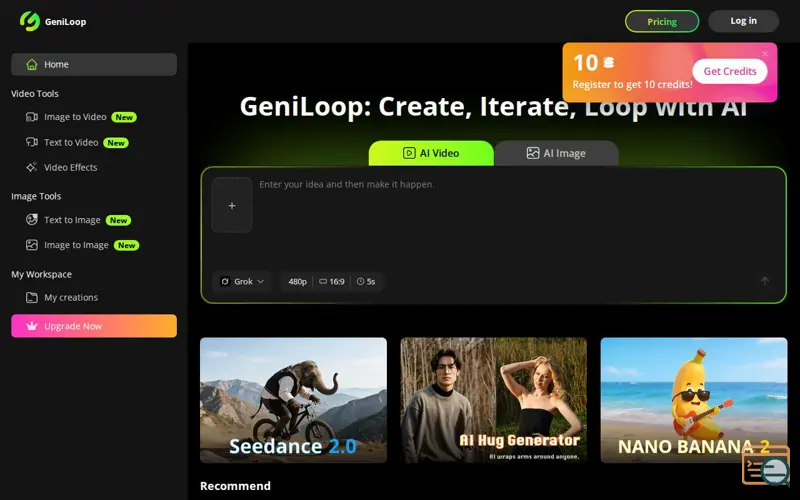Change the 16:9 aspect ratio setting
This screenshot has height=500, width=800.
coord(332,281)
